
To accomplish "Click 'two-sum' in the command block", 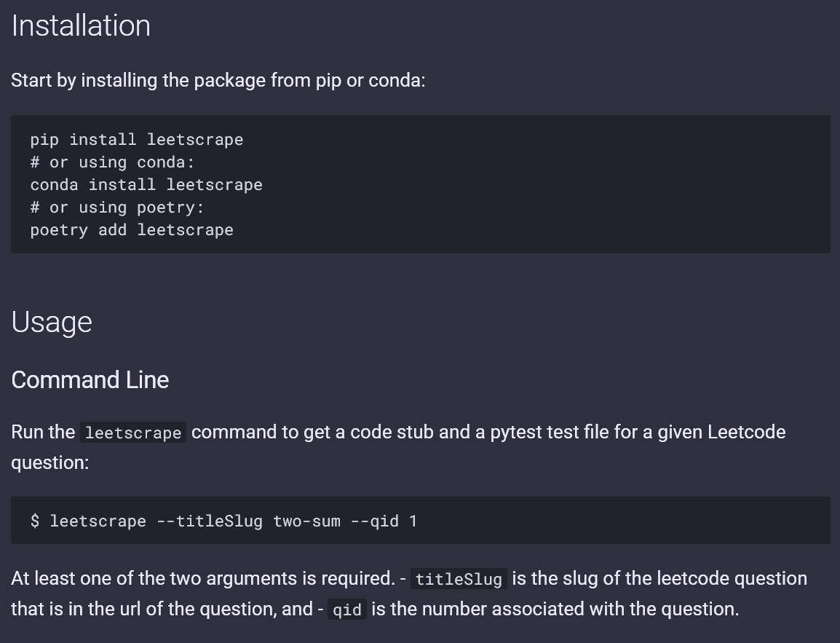I will coord(306,521).
